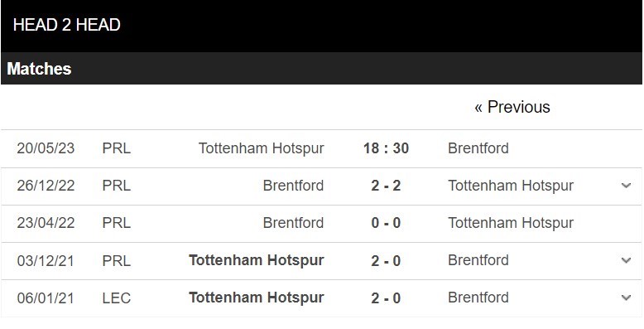Select bold Tottenham Hotspur on 06/01/21
Image resolution: width=644 pixels, height=329 pixels.
[257, 298]
